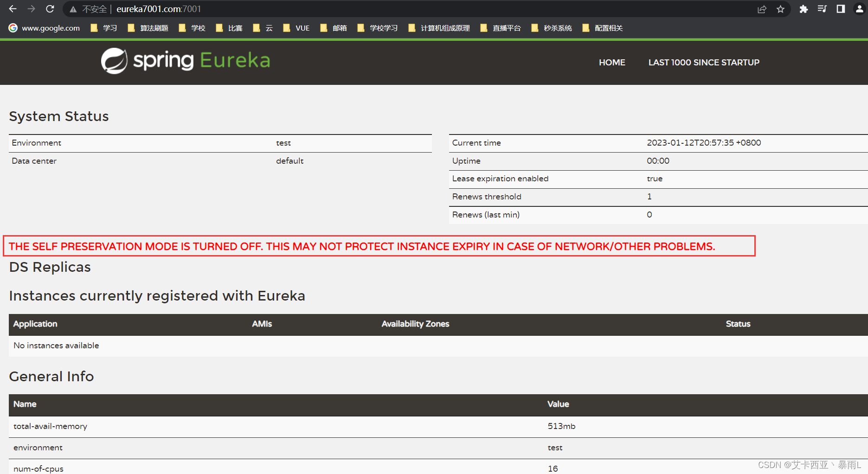Open the 学校 bookmark folder
The image size is (868, 474).
point(192,28)
